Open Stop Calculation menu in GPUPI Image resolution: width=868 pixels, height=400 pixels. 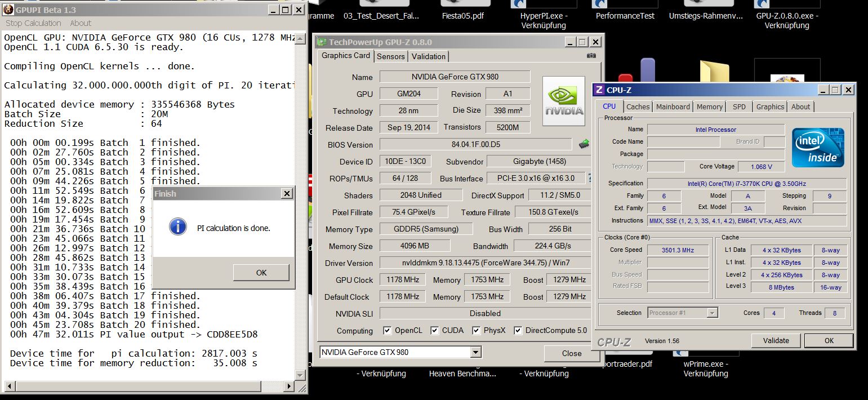coord(33,23)
